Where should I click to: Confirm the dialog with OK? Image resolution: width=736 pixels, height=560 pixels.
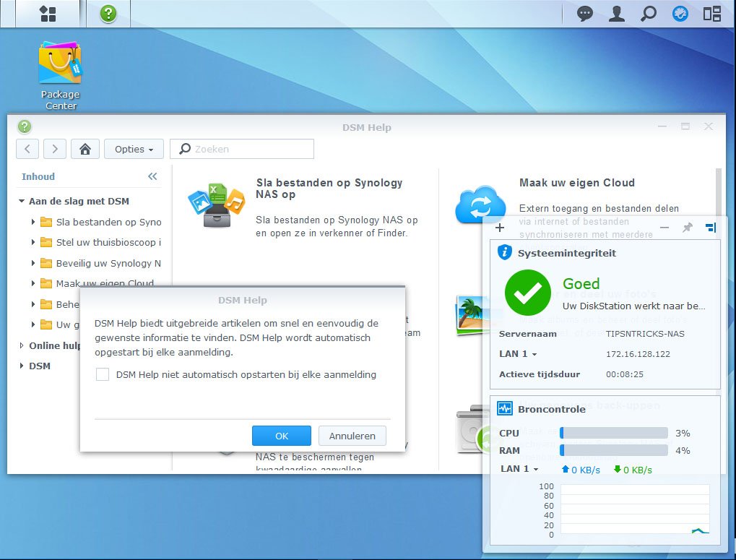(x=282, y=436)
